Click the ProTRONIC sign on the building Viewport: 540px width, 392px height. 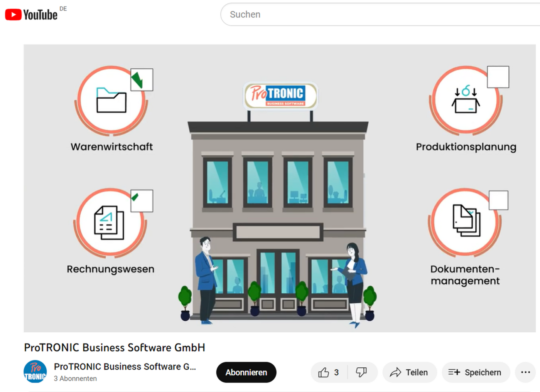(280, 95)
